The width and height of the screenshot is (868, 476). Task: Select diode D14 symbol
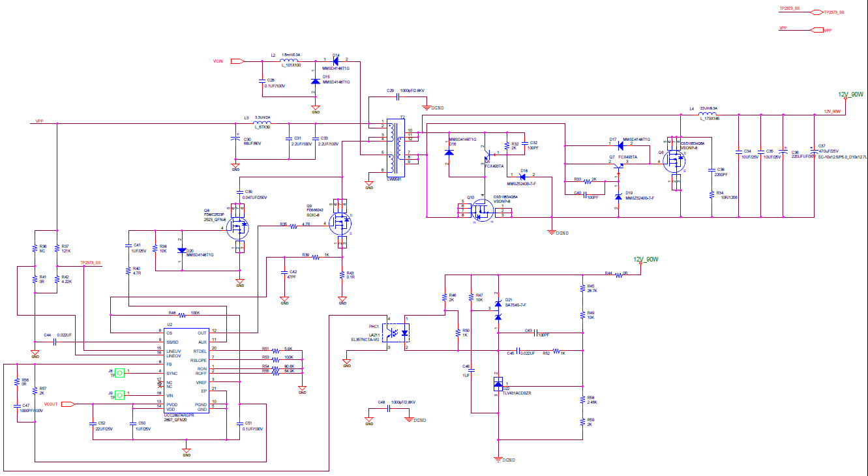point(335,61)
